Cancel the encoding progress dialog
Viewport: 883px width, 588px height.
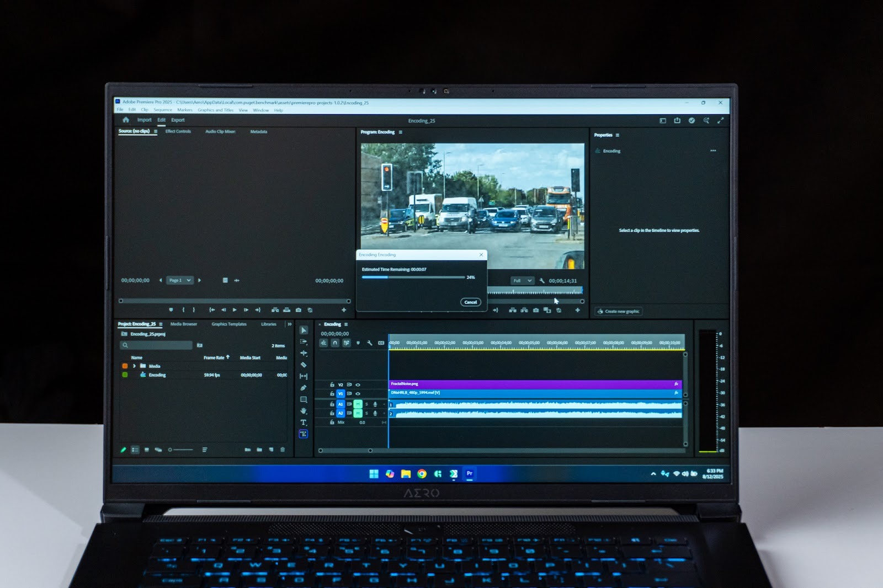(x=470, y=302)
